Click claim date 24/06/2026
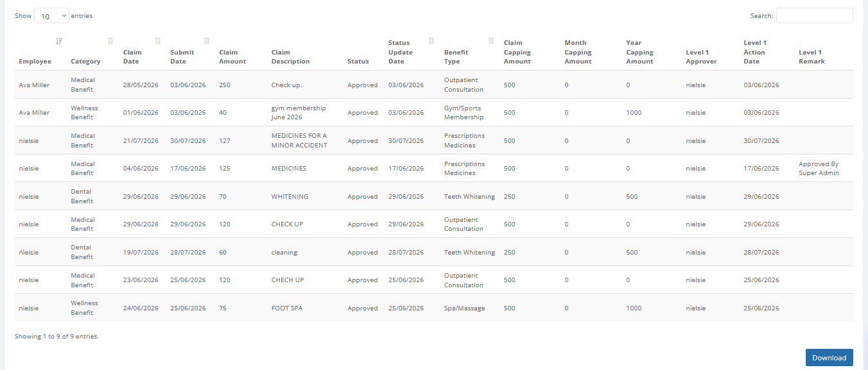The height and width of the screenshot is (370, 868). coord(141,308)
